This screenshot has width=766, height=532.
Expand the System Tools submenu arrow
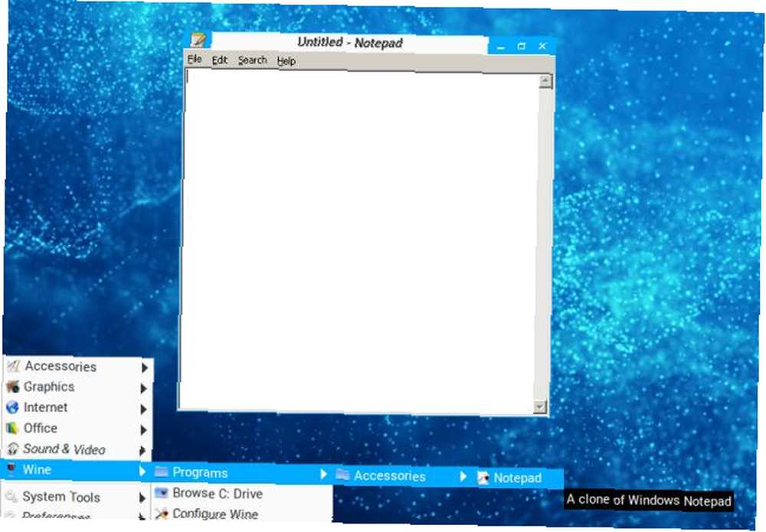[x=142, y=498]
